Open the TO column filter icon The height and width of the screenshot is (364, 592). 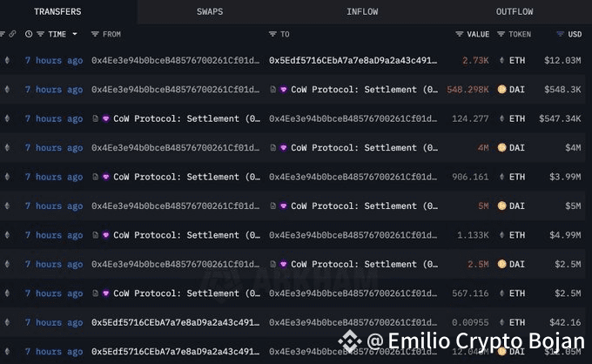pyautogui.click(x=272, y=34)
